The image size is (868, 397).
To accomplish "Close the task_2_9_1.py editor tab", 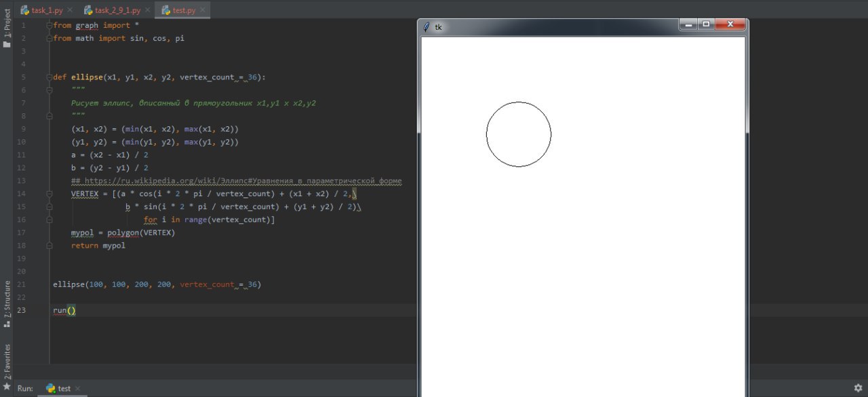I will 148,11.
